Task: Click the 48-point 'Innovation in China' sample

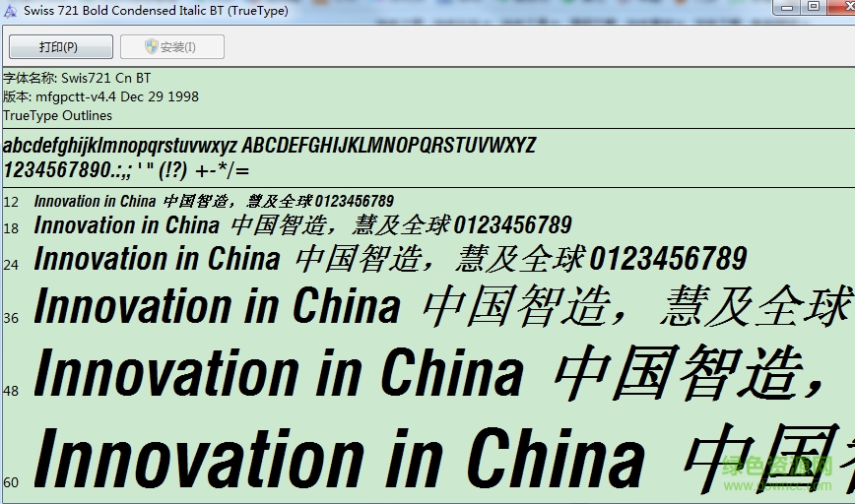Action: point(279,373)
